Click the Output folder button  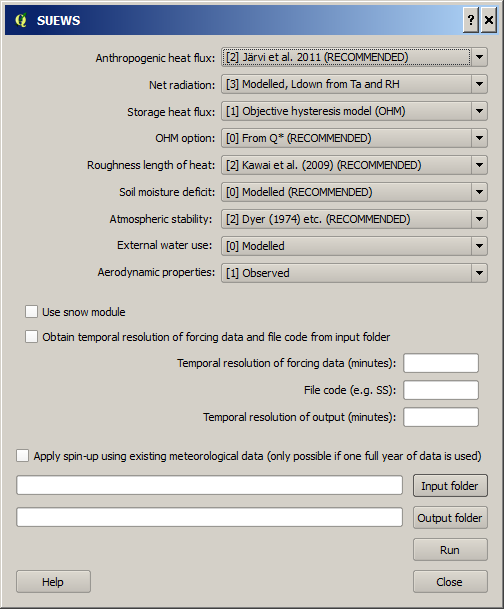click(x=450, y=518)
